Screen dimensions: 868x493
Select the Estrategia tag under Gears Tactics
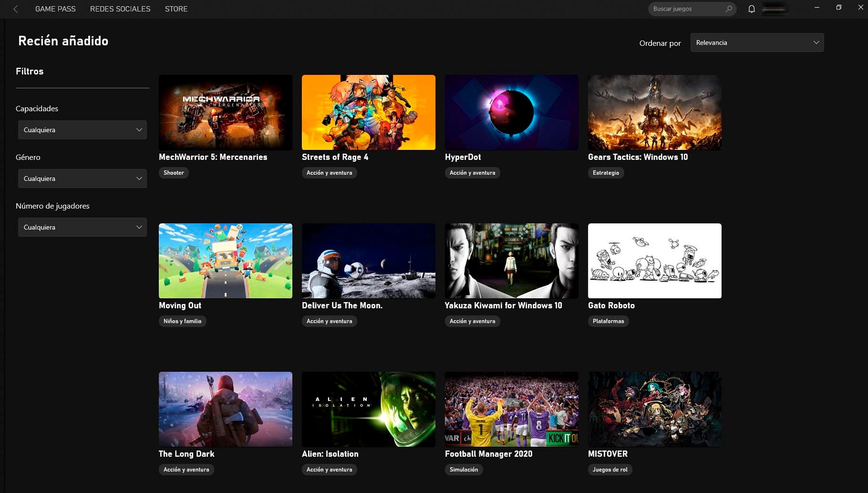(606, 173)
